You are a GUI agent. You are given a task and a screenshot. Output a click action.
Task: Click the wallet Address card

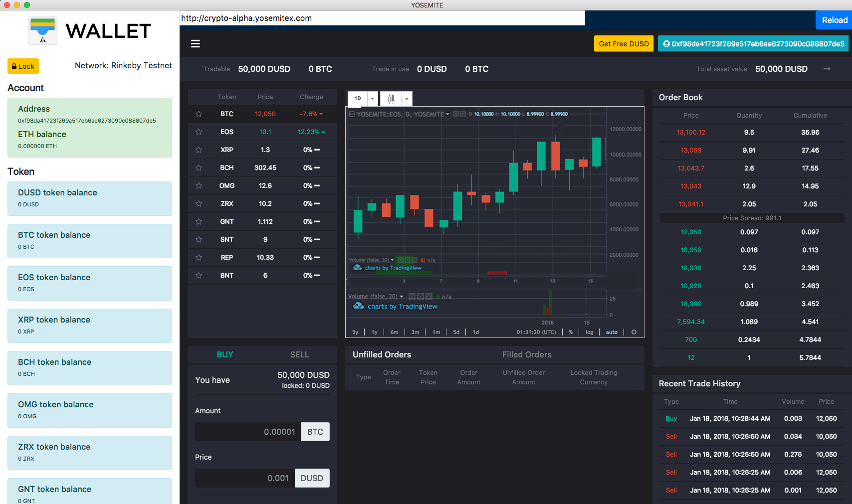tap(90, 128)
